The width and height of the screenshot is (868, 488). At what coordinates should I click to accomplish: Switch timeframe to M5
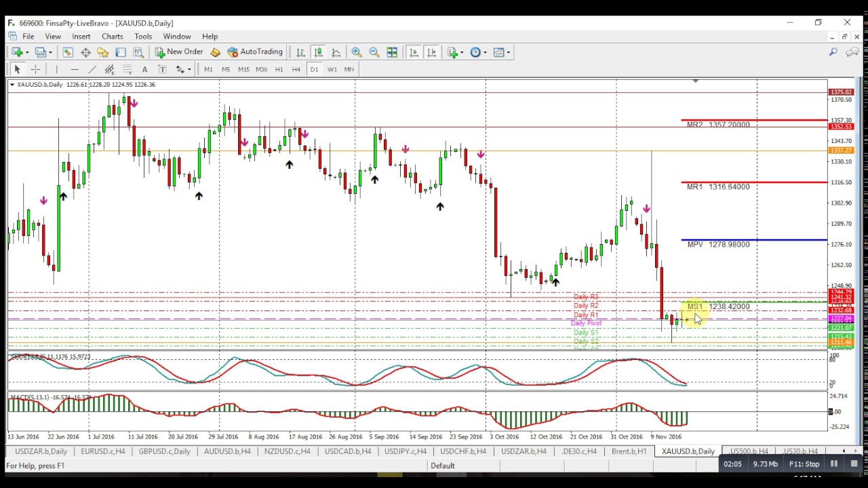(226, 69)
